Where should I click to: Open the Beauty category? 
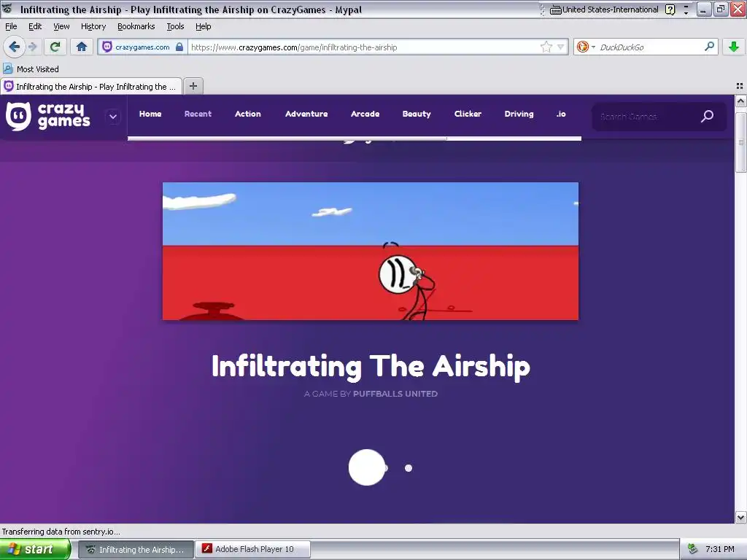417,114
